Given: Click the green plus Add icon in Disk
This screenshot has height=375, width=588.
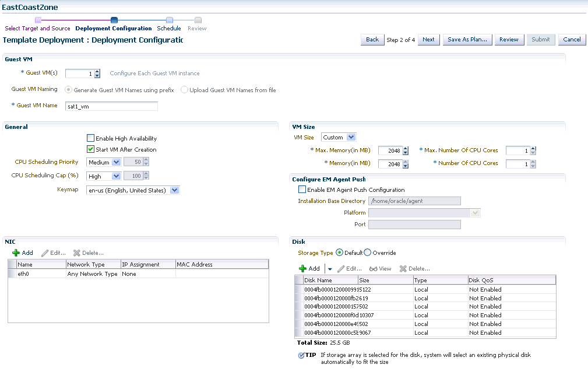Looking at the screenshot, I should pos(302,269).
